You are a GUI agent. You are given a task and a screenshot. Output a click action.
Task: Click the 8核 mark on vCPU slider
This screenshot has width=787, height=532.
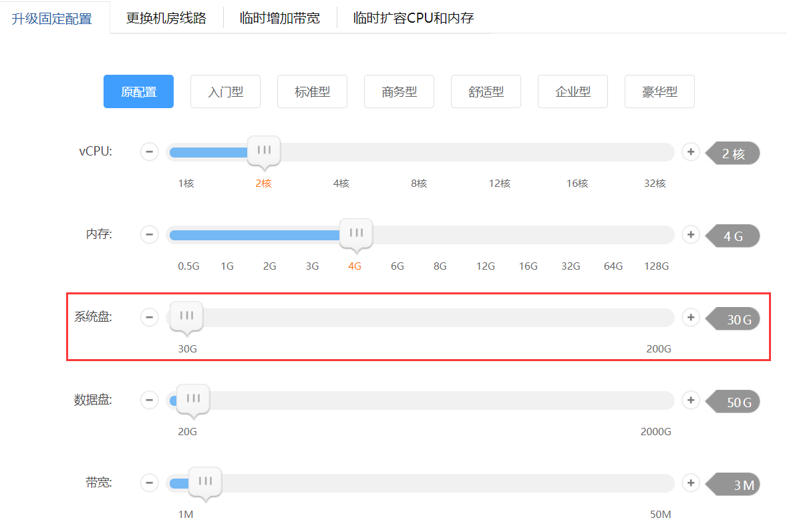[x=419, y=184]
